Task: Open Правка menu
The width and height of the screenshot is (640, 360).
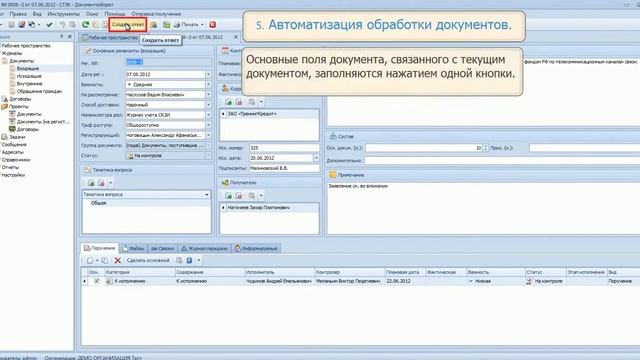Action: click(18, 14)
